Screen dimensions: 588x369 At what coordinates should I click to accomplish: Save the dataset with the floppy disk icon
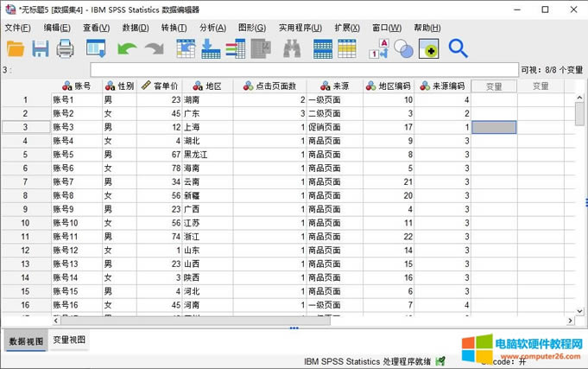pos(41,49)
